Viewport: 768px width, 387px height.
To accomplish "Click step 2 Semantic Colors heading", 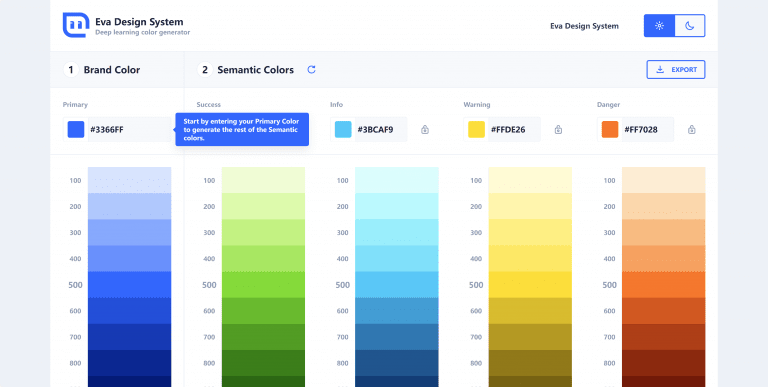I will point(256,70).
